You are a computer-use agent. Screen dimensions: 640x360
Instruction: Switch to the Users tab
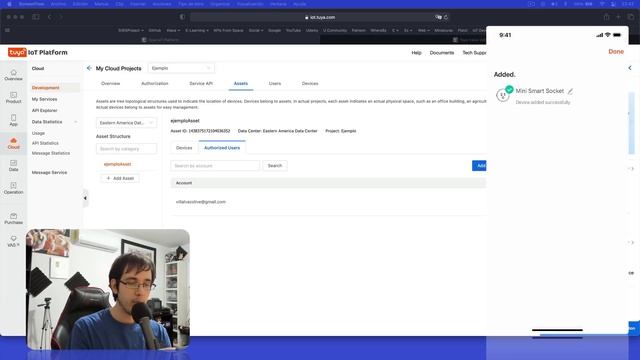[275, 83]
